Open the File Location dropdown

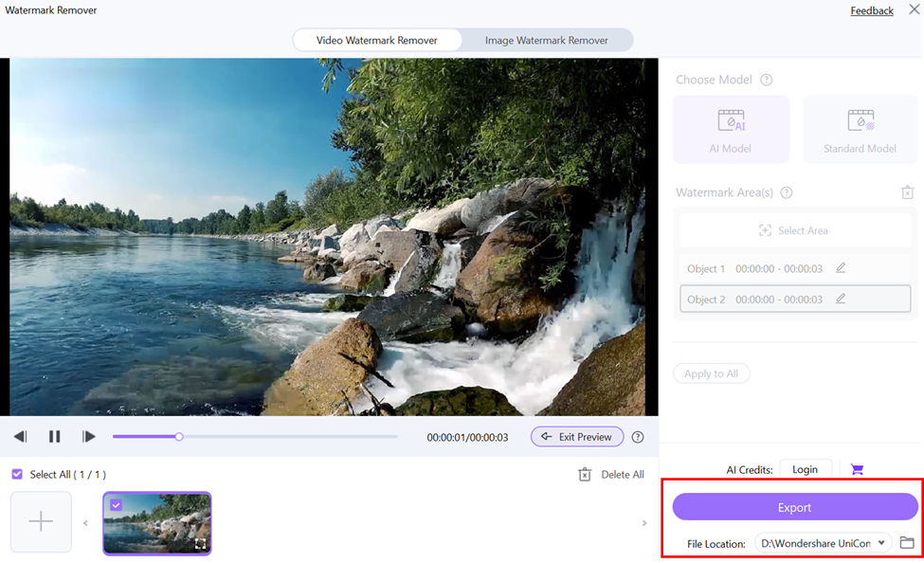click(824, 543)
